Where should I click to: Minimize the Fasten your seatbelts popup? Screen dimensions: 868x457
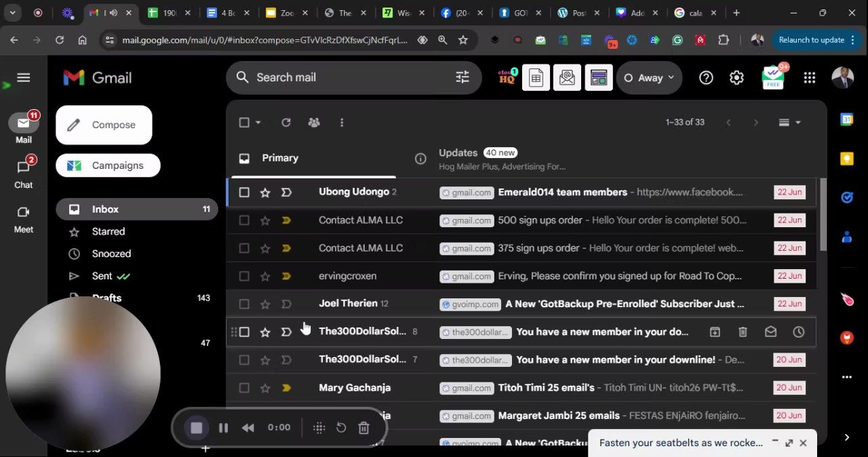775,441
